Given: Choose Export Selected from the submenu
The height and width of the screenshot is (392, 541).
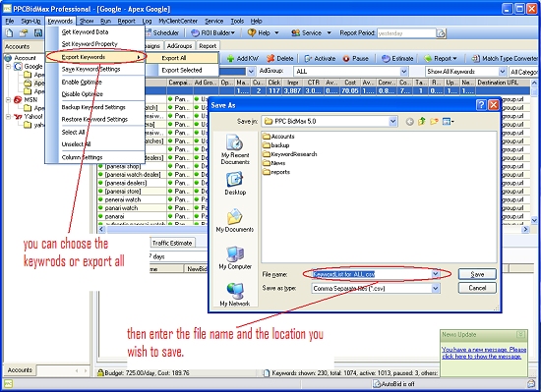Looking at the screenshot, I should point(183,70).
